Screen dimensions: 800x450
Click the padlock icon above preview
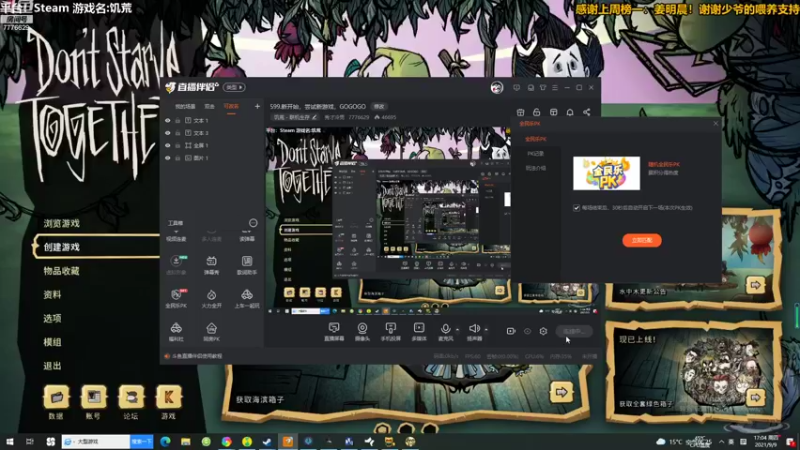click(537, 112)
